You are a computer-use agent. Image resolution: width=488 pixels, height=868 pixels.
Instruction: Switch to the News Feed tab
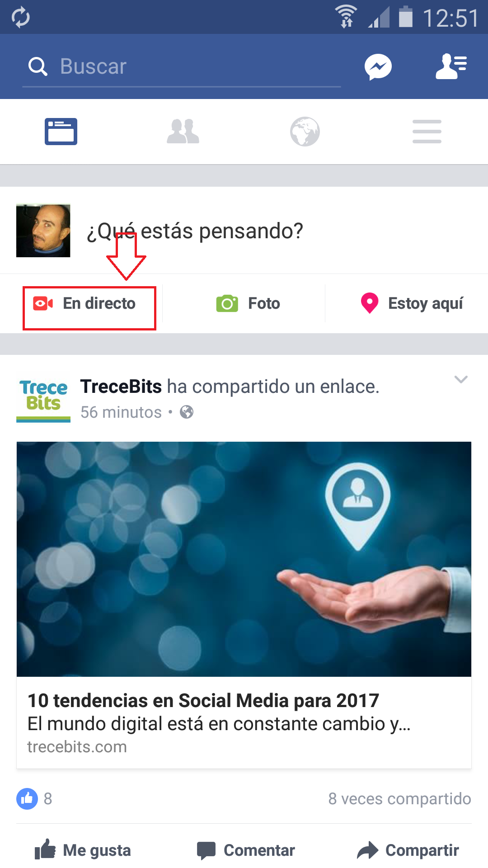(x=61, y=132)
